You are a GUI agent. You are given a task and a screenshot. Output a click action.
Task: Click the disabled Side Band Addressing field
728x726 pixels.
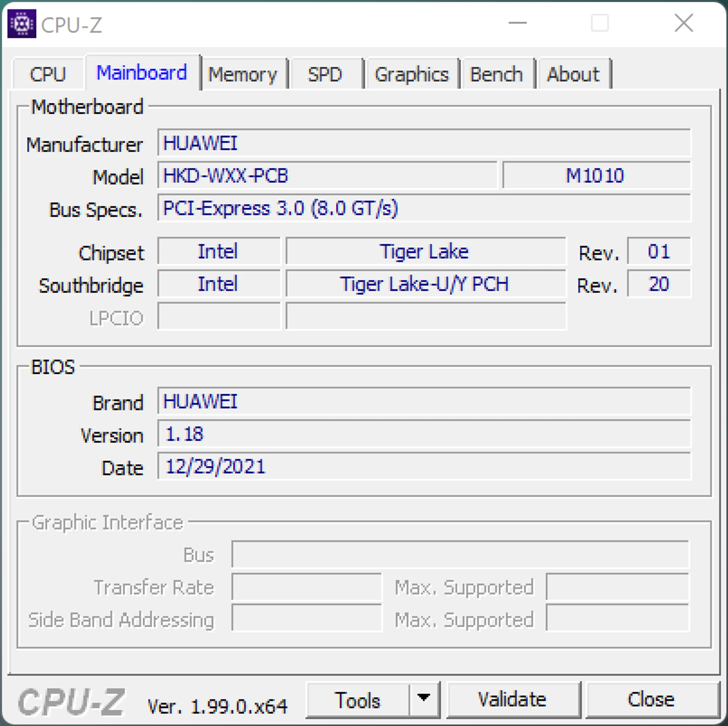pos(307,618)
